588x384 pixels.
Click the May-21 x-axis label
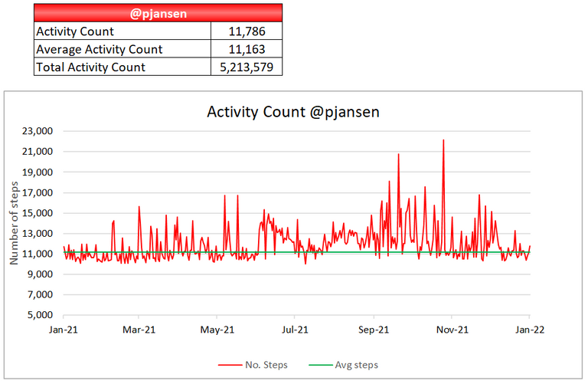(217, 330)
